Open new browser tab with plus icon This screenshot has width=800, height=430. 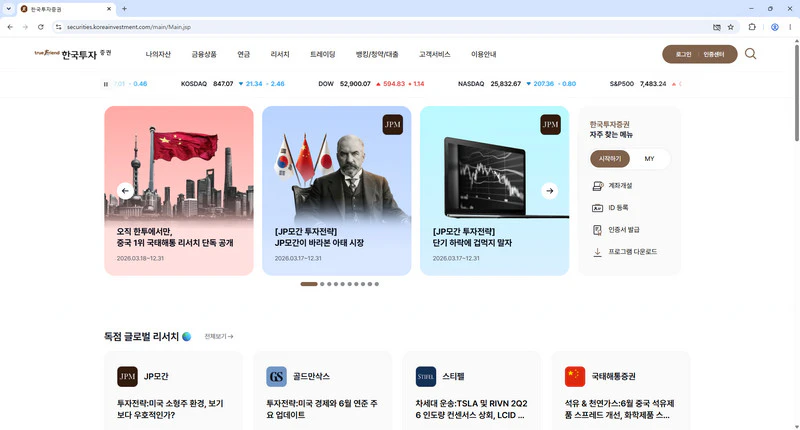(124, 9)
